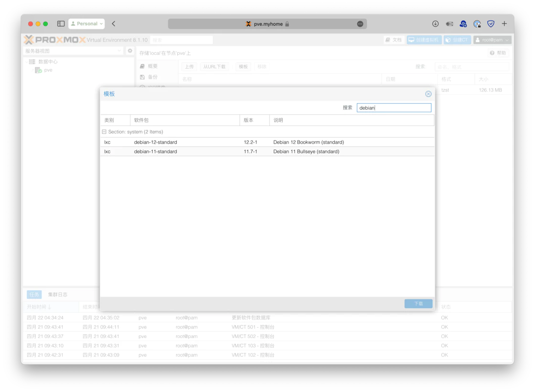Select the VM/CT 103 - 控制台 task row
Screen dimensions: 535x392
[267, 346]
